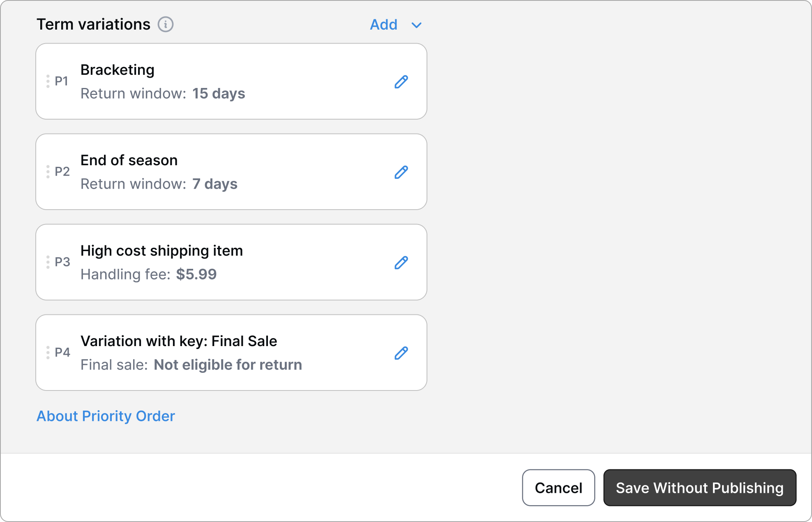This screenshot has width=812, height=522.
Task: Open the About Priority Order link
Action: click(x=106, y=416)
